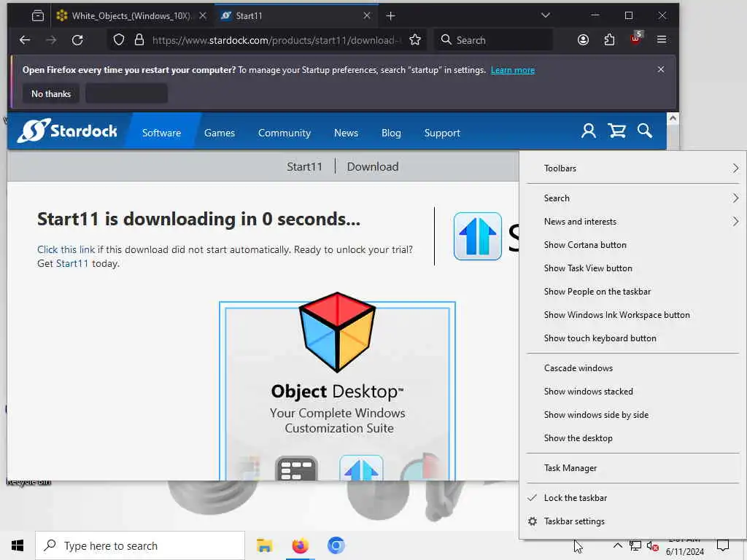Show hidden system tray icons
The image size is (747, 560).
tap(617, 545)
